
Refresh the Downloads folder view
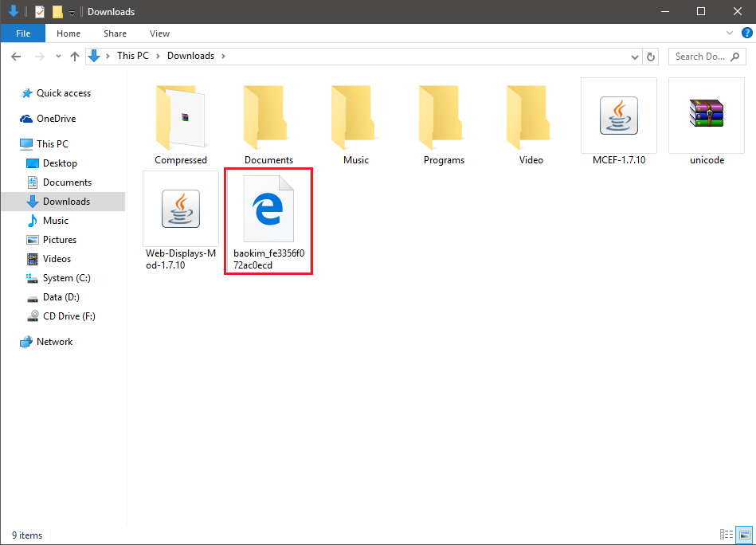[x=650, y=57]
